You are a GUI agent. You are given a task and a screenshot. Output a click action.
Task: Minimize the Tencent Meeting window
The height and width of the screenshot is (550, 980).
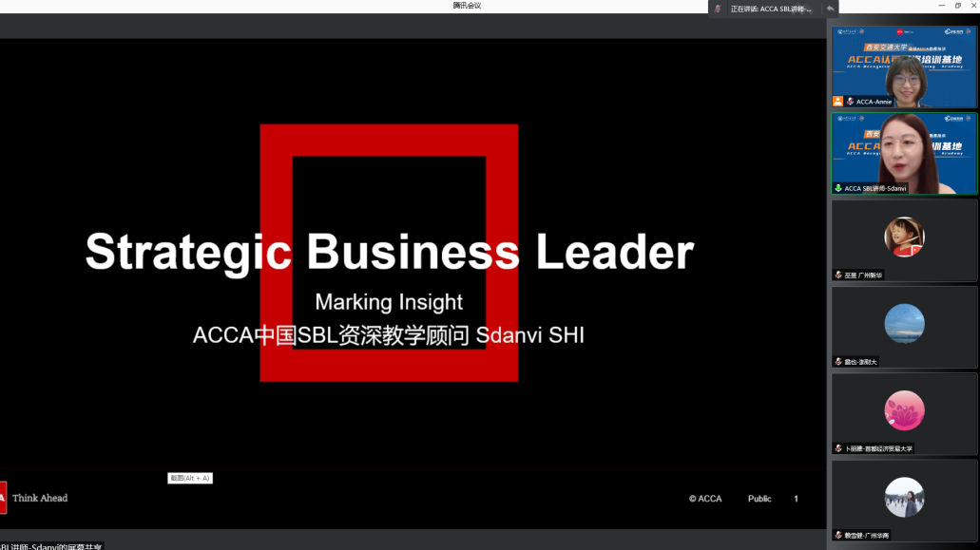[x=941, y=6]
